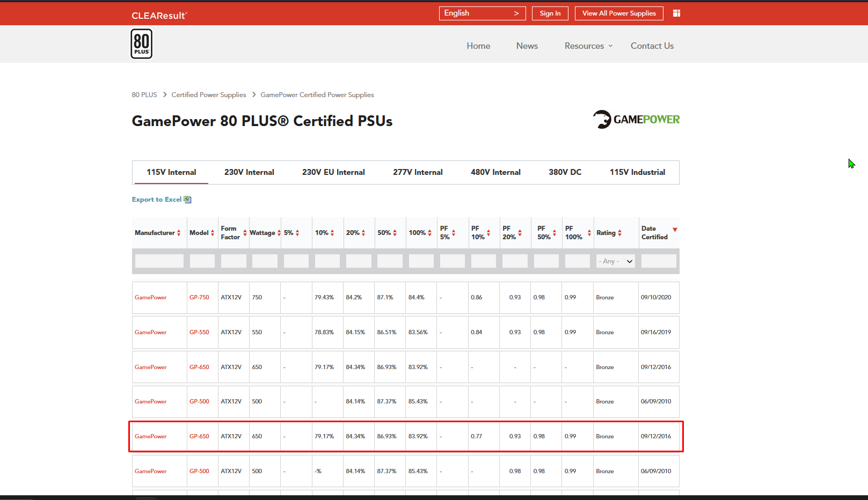Click the Sign In button
The height and width of the screenshot is (500, 868).
click(x=550, y=13)
